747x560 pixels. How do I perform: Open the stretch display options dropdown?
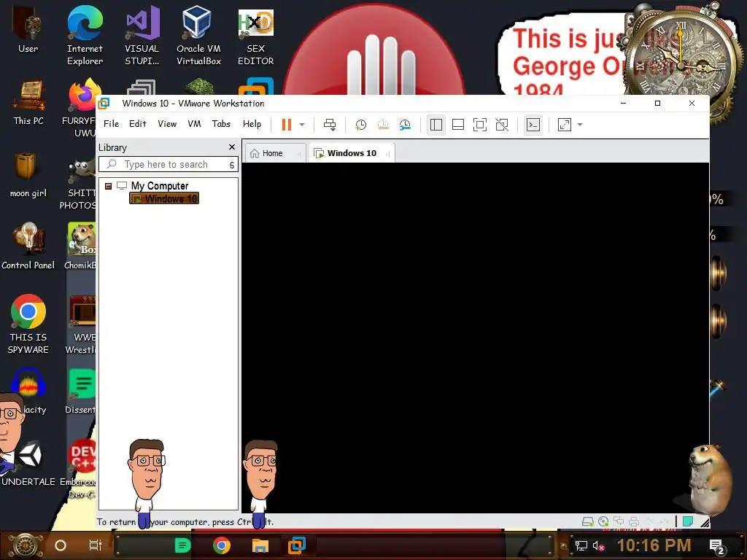(580, 125)
